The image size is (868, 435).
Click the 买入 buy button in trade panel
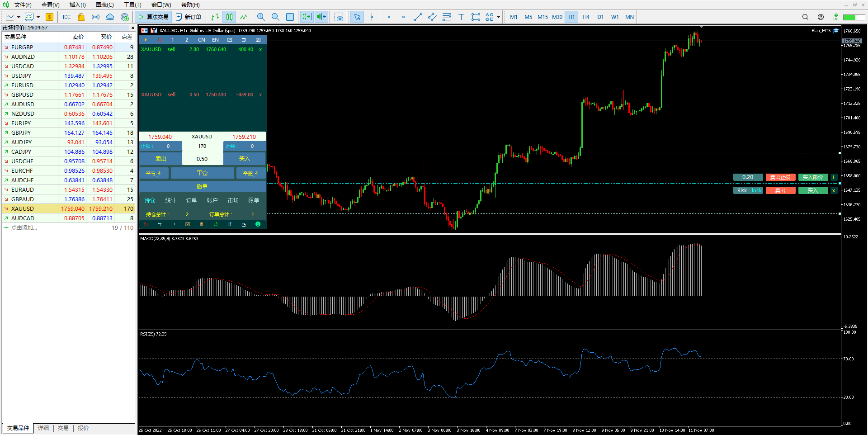tap(245, 159)
